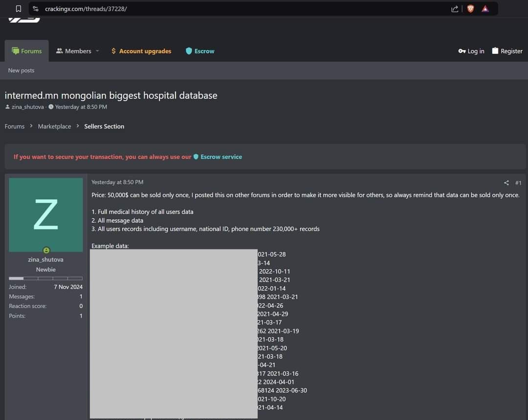Click zina_shutova username below avatar

[x=45, y=260]
